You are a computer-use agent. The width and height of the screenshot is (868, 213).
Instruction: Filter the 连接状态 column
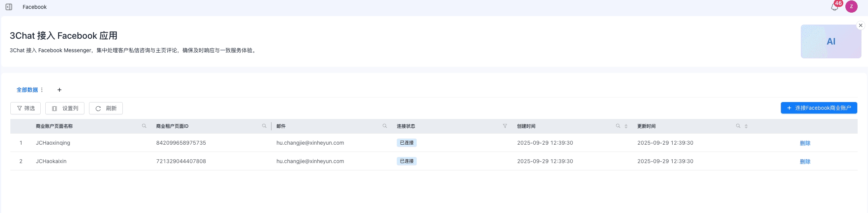(x=505, y=126)
